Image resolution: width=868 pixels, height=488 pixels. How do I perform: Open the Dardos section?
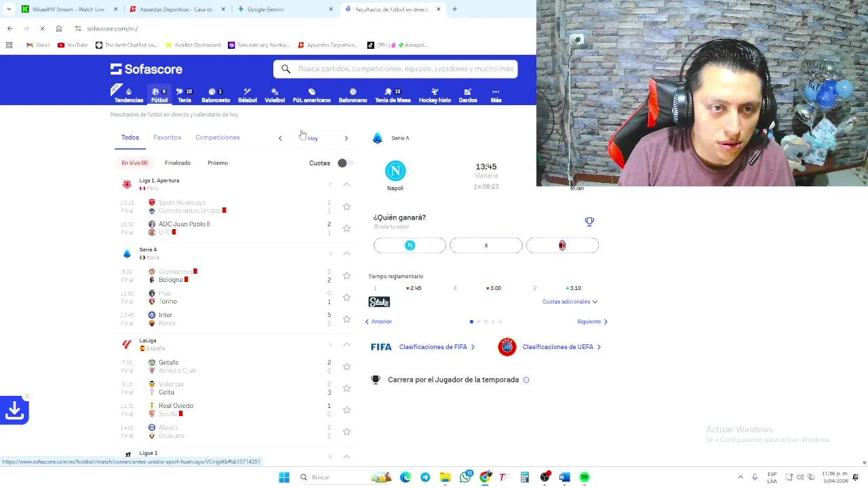(x=468, y=96)
